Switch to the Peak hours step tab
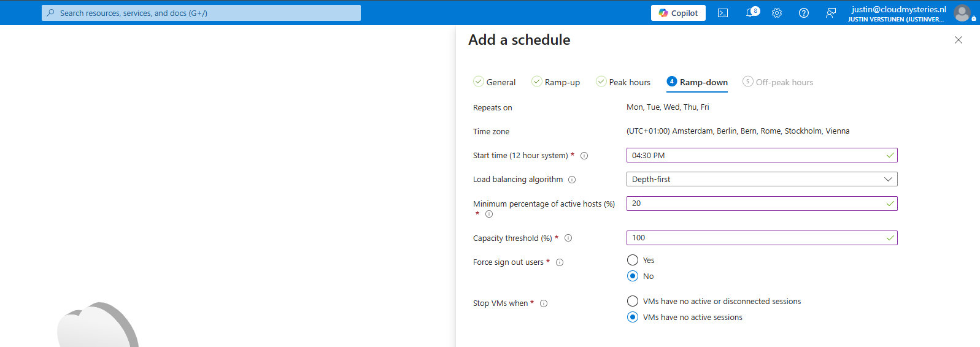 pyautogui.click(x=623, y=82)
